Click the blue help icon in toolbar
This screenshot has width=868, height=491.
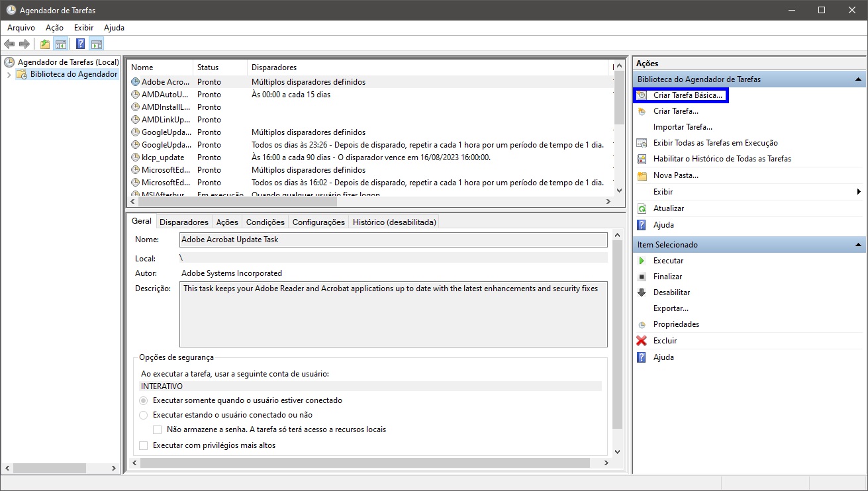80,44
